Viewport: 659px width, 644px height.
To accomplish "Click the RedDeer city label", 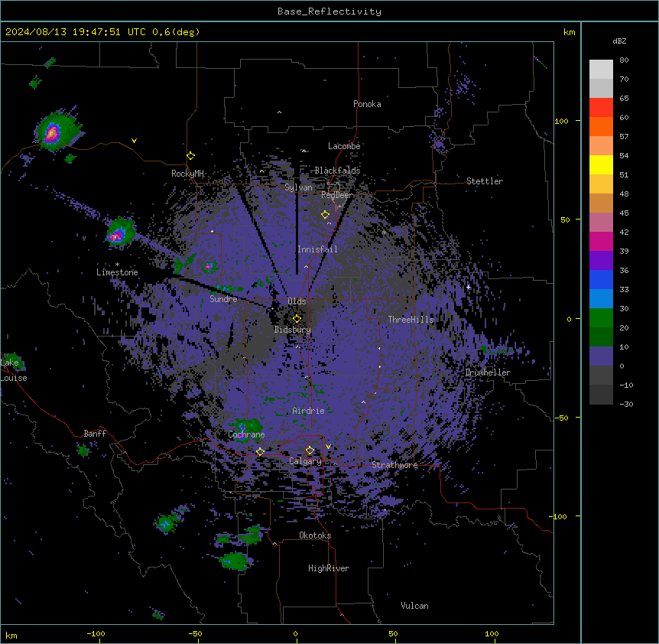I will 337,195.
